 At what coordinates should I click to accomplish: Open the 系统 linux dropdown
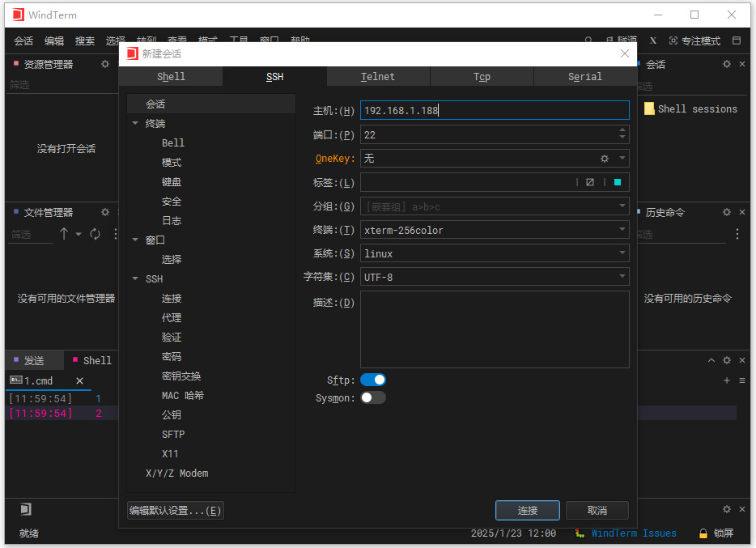(623, 254)
